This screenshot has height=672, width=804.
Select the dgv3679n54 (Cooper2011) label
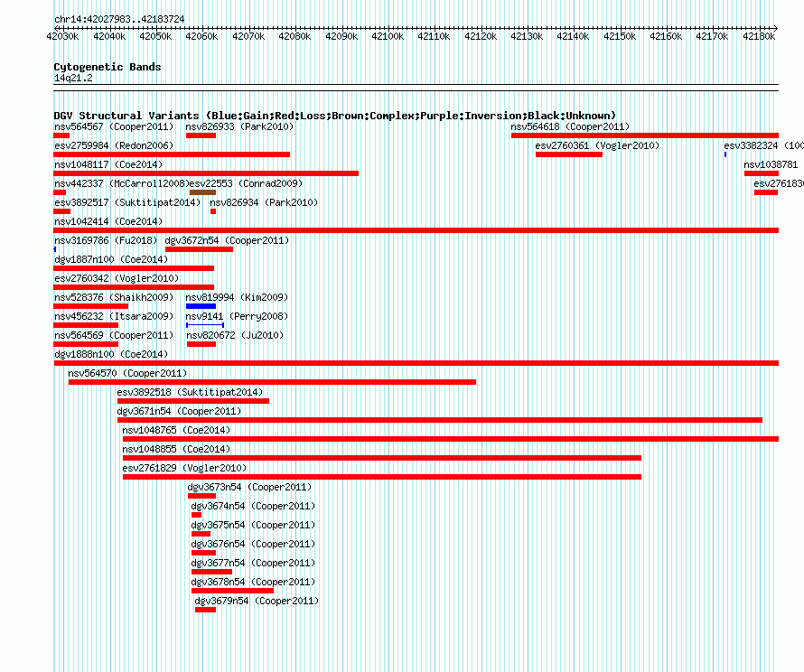point(257,601)
